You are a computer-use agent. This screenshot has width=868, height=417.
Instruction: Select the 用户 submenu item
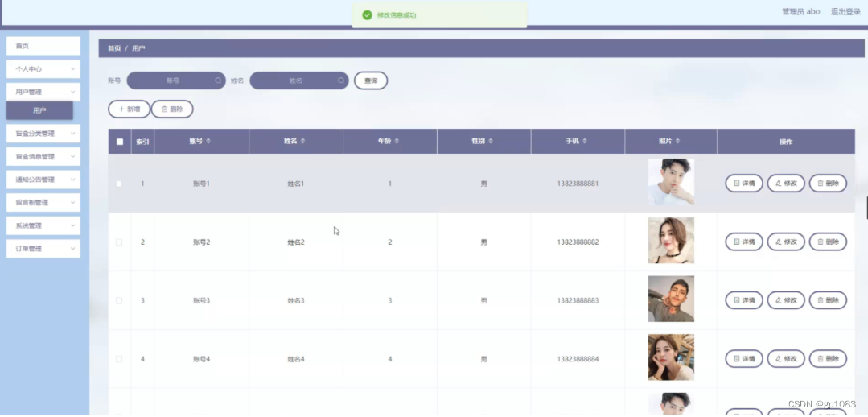click(x=40, y=110)
